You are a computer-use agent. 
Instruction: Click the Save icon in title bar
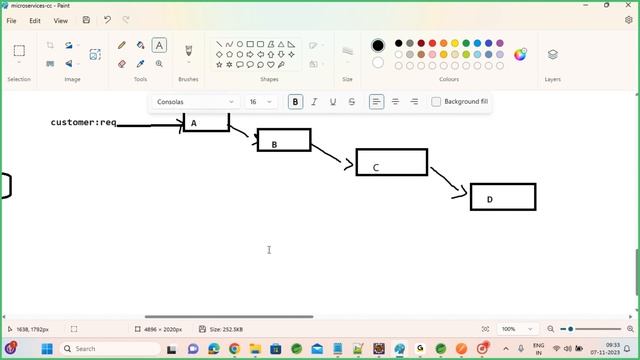coord(86,20)
